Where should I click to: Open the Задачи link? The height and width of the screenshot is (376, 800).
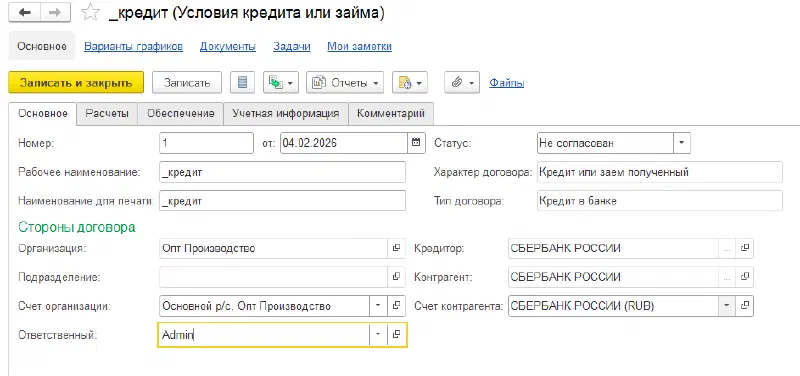pyautogui.click(x=292, y=46)
